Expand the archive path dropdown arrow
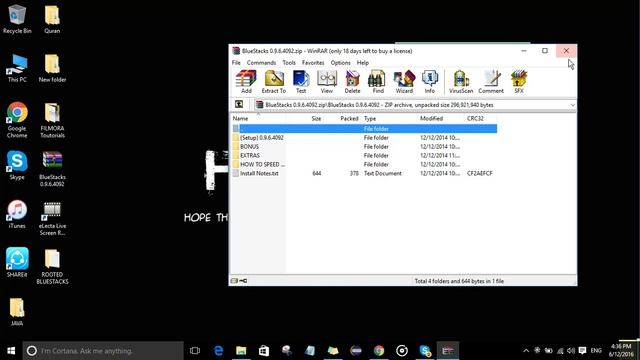Screen dimensions: 640x360 point(573,105)
